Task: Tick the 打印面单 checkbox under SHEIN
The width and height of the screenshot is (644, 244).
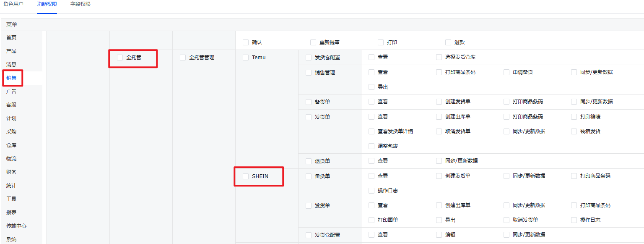Action: pos(371,220)
